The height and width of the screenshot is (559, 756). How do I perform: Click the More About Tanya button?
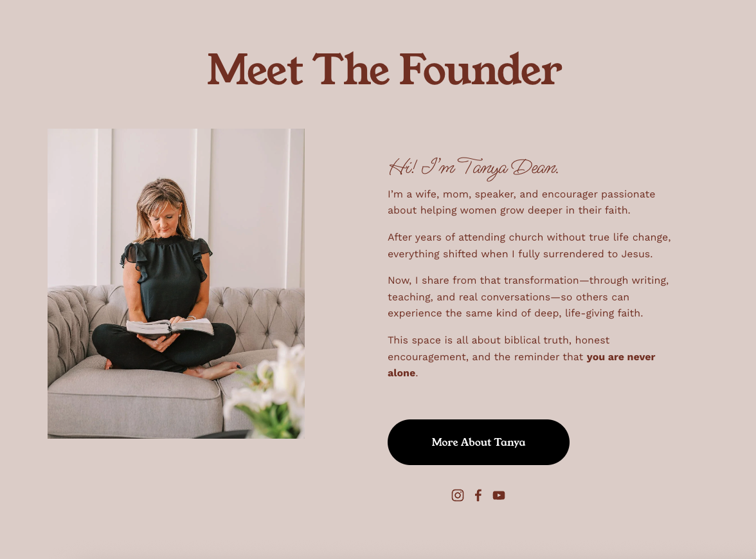[478, 442]
